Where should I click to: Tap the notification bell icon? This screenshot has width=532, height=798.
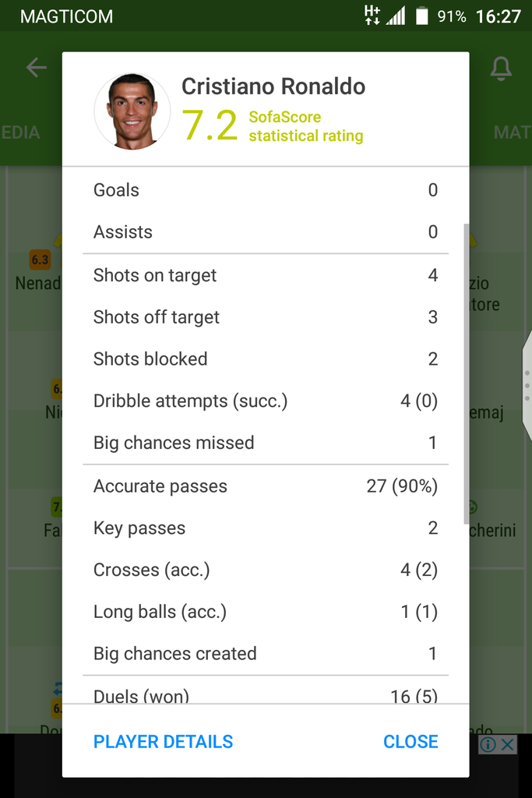pyautogui.click(x=500, y=69)
